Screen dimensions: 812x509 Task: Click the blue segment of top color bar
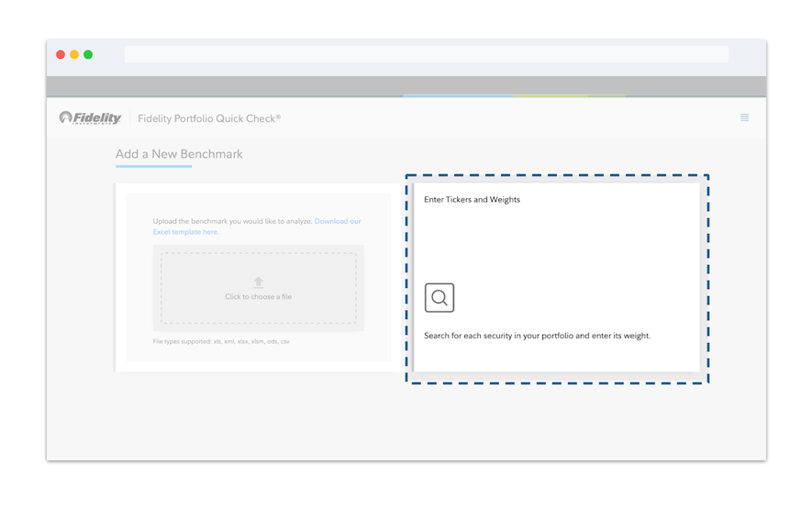[458, 95]
